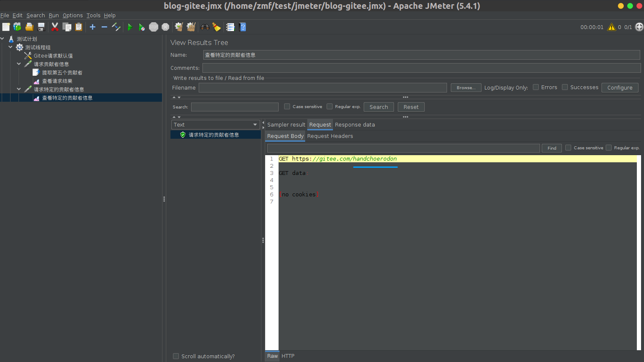Screen dimensions: 644x362
Task: Click the Clear All double broom icon
Action: [x=191, y=27]
